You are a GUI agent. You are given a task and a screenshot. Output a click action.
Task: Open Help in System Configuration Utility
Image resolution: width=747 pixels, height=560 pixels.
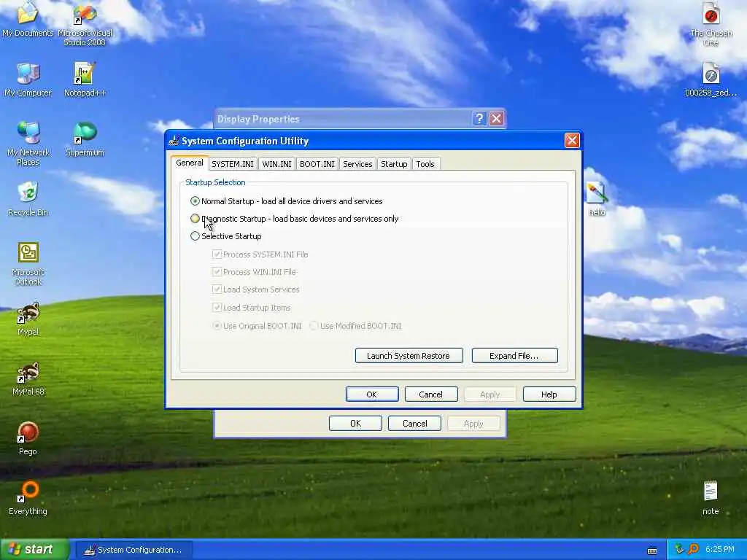click(549, 394)
